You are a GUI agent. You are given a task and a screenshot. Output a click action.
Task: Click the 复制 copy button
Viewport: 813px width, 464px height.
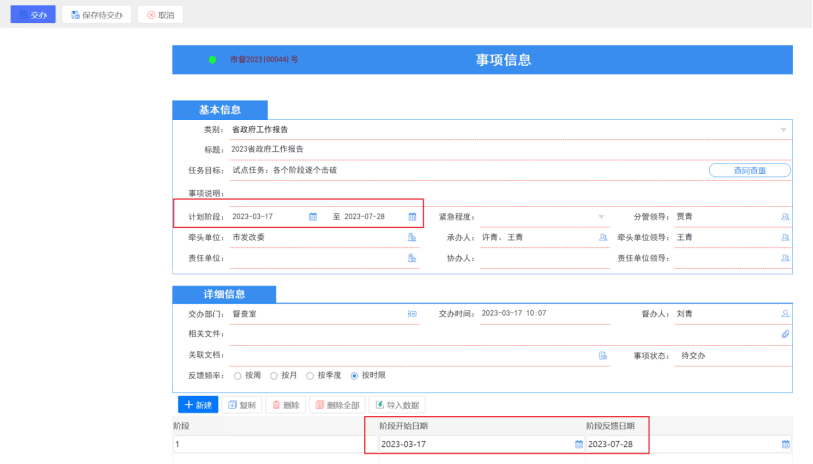[x=242, y=405]
